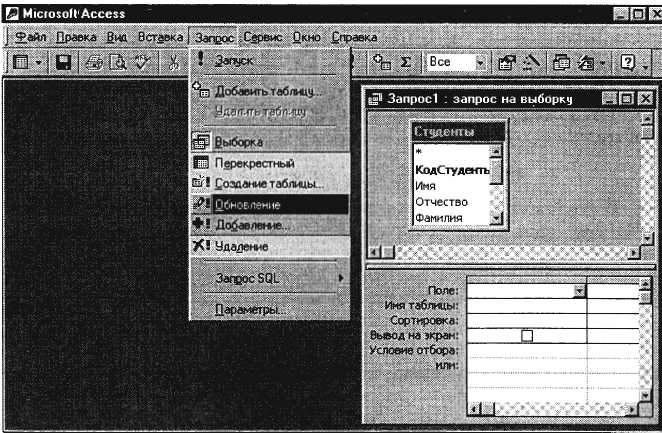
Task: Click the highlighted Обновление menu item
Action: coord(270,204)
